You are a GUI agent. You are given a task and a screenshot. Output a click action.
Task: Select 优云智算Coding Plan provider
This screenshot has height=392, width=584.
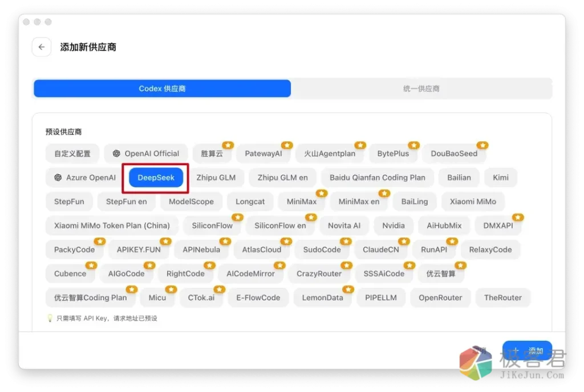tap(90, 297)
